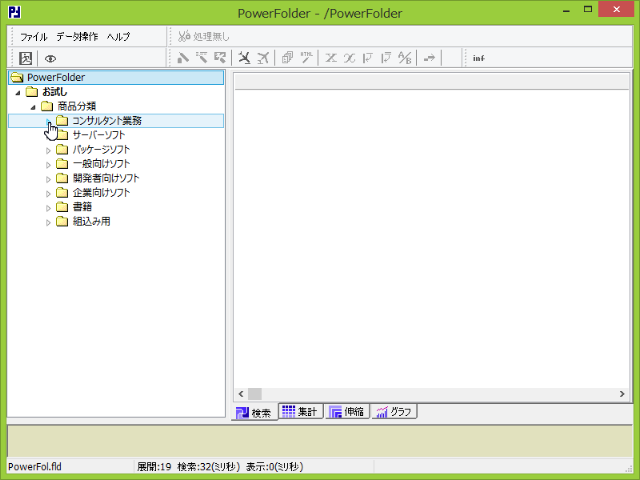Toggle the eye visibility icon
The image size is (640, 480).
click(50, 59)
